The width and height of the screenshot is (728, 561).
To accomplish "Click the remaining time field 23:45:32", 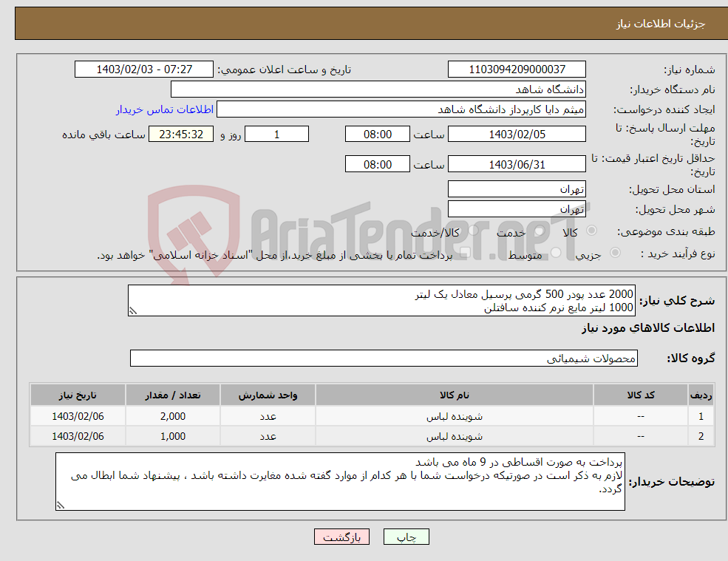I will [x=181, y=135].
